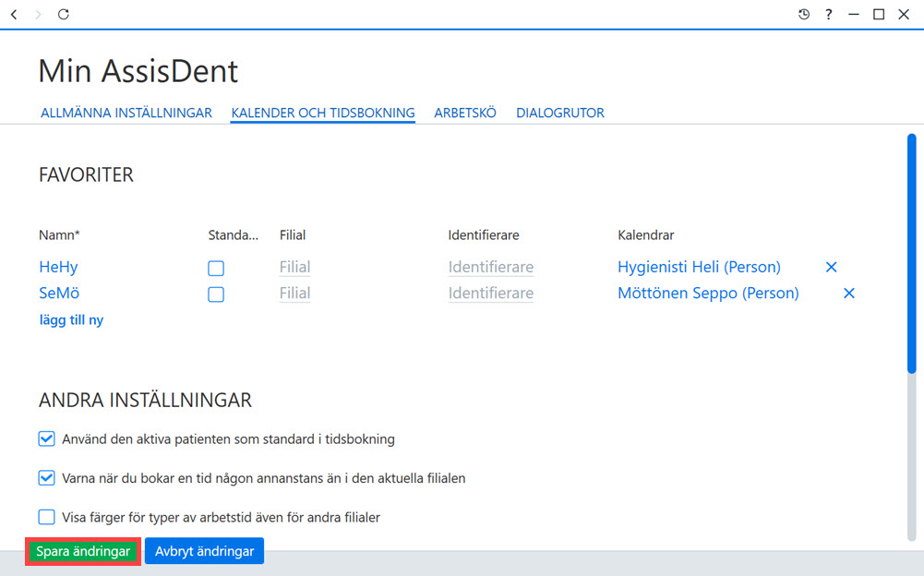Click the reload page icon
The width and height of the screenshot is (924, 576).
[x=63, y=14]
